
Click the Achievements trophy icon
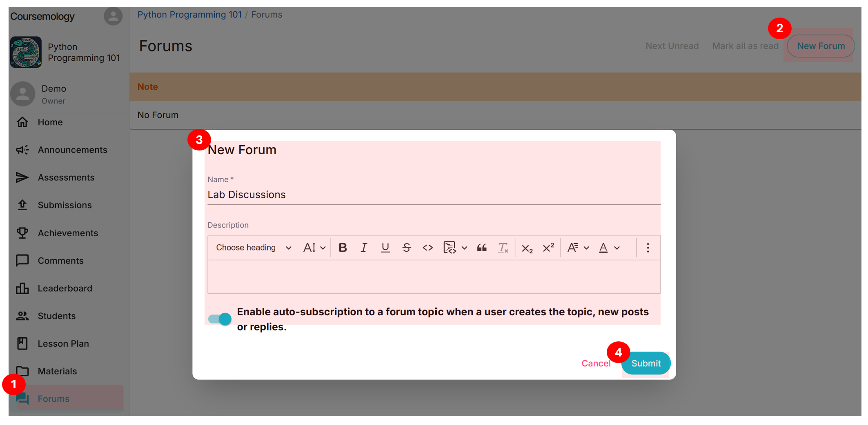22,233
